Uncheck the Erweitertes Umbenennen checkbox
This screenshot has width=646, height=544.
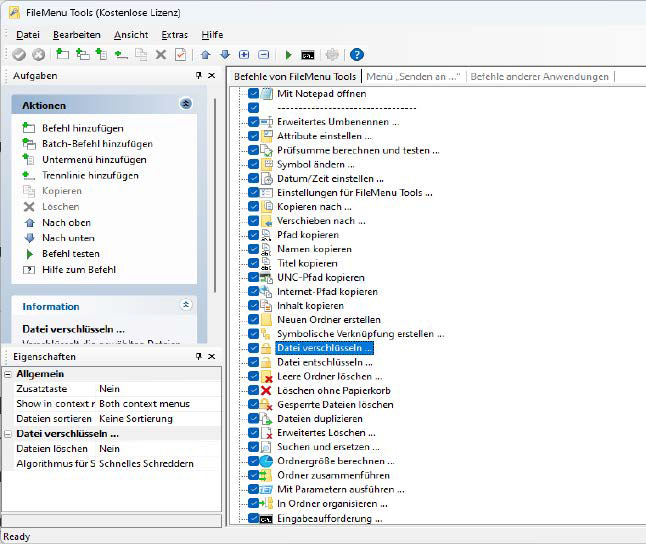(253, 122)
